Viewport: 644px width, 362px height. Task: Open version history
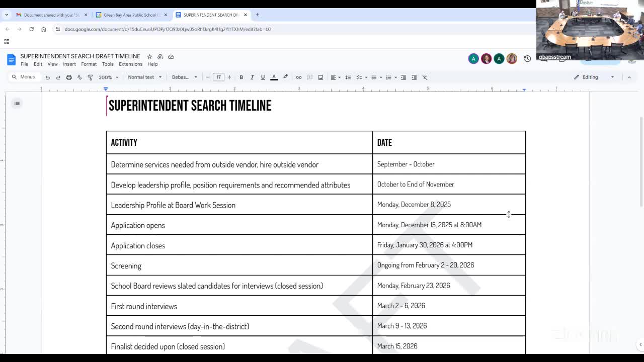tap(527, 59)
